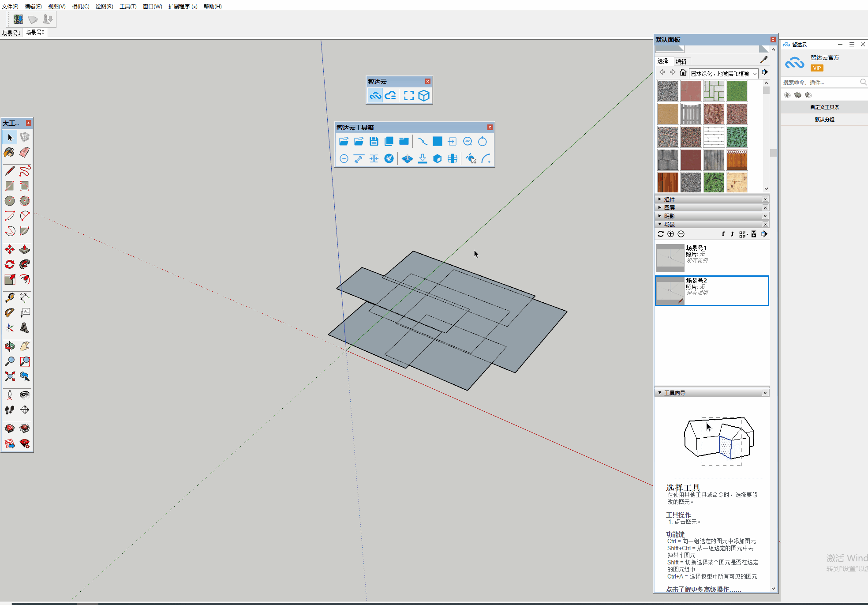
Task: Open the material collection dropdown list
Action: [755, 74]
